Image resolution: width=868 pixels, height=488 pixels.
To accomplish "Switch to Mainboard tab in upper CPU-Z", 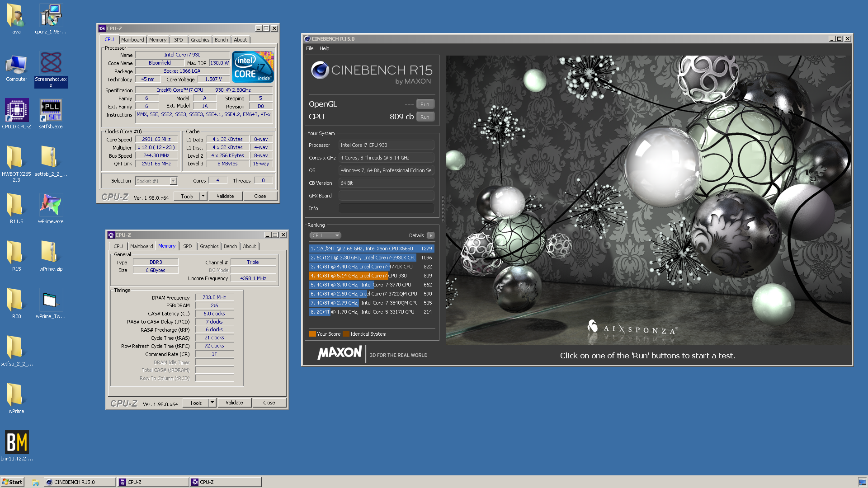I will click(x=132, y=40).
